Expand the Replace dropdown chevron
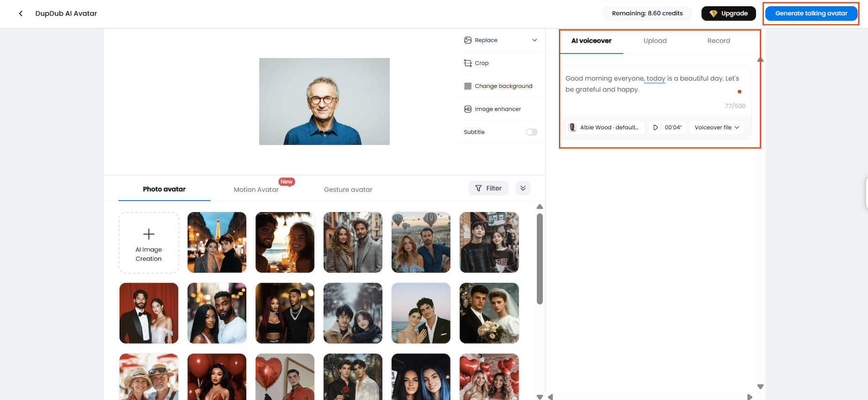The image size is (868, 400). [x=534, y=40]
